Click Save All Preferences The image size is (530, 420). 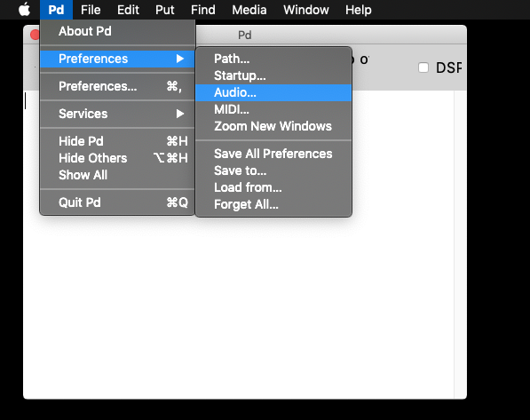pyautogui.click(x=273, y=154)
